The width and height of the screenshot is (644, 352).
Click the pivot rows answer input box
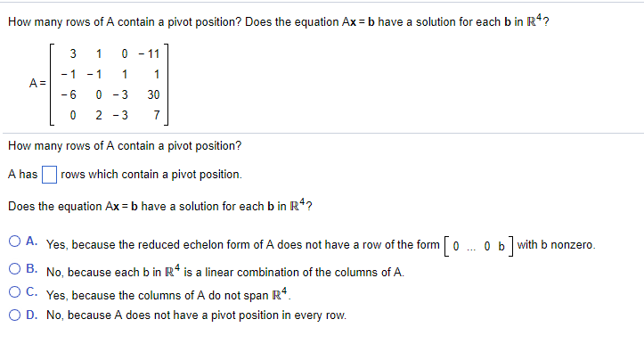tap(49, 175)
